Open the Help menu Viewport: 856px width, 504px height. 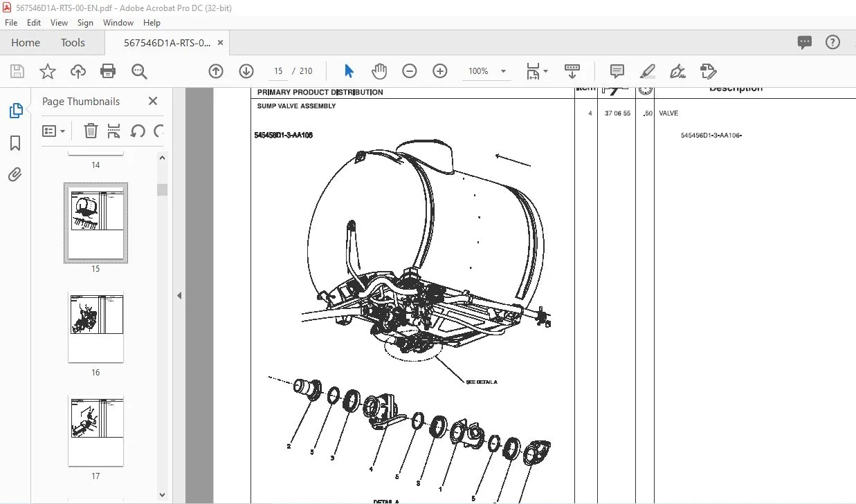click(x=152, y=23)
